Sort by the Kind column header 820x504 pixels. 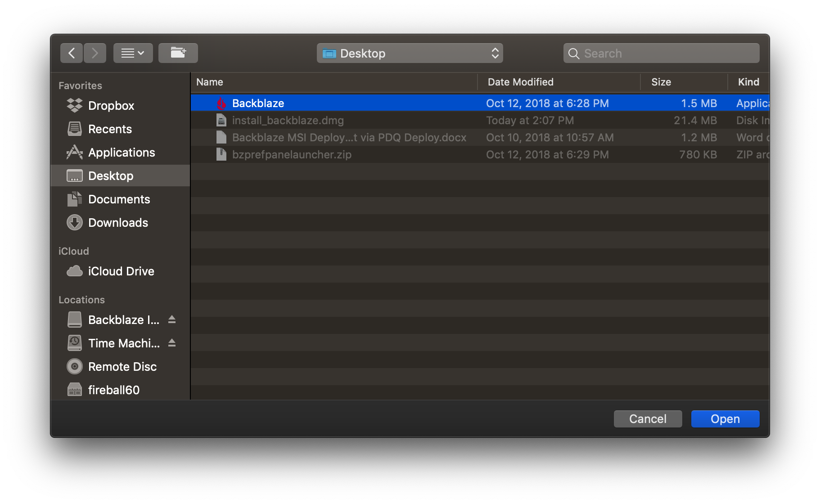748,82
